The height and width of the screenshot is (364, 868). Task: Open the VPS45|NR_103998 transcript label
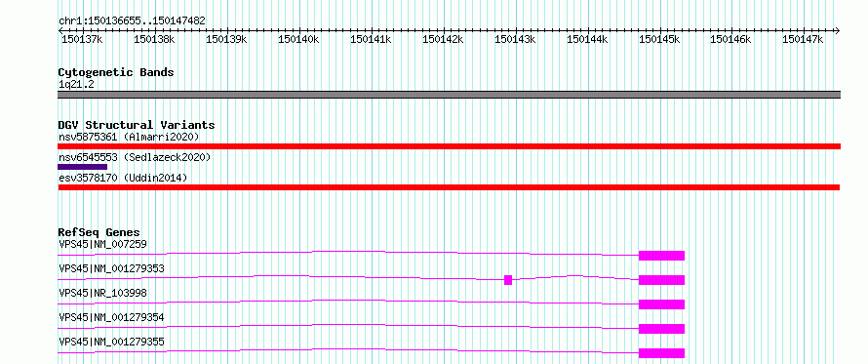coord(102,293)
